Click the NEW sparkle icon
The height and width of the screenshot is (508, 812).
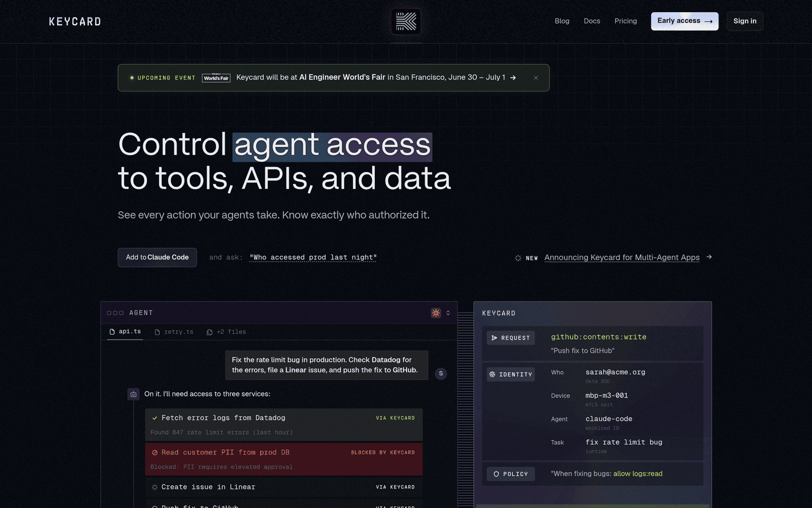[518, 258]
